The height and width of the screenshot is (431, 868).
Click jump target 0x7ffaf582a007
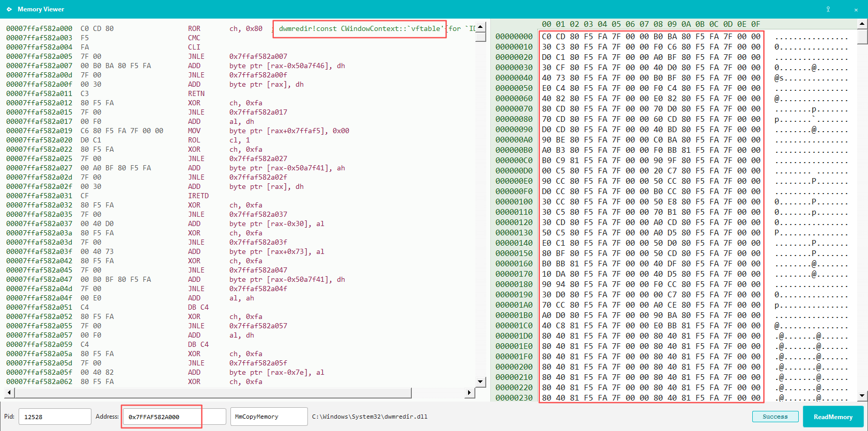(x=258, y=56)
